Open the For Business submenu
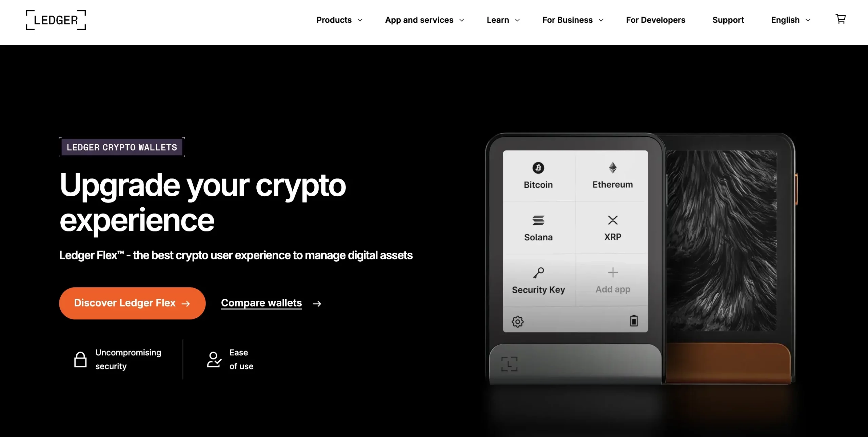868x437 pixels. tap(573, 19)
